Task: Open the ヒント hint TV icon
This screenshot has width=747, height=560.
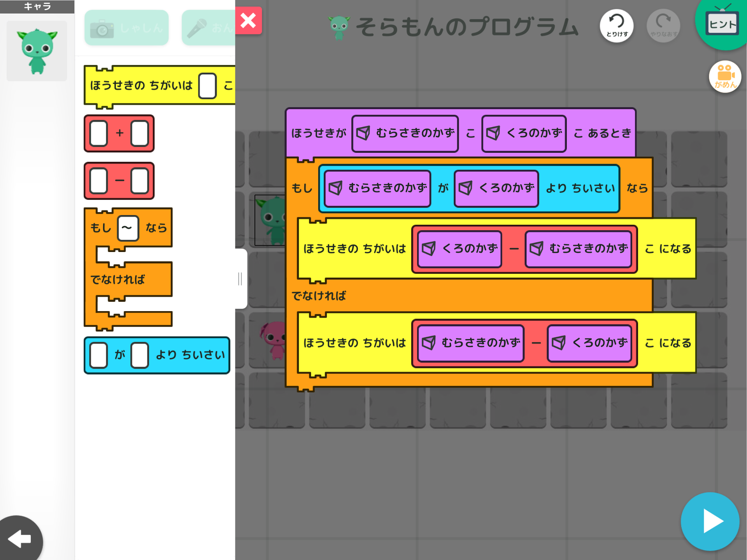Action: pos(722,24)
